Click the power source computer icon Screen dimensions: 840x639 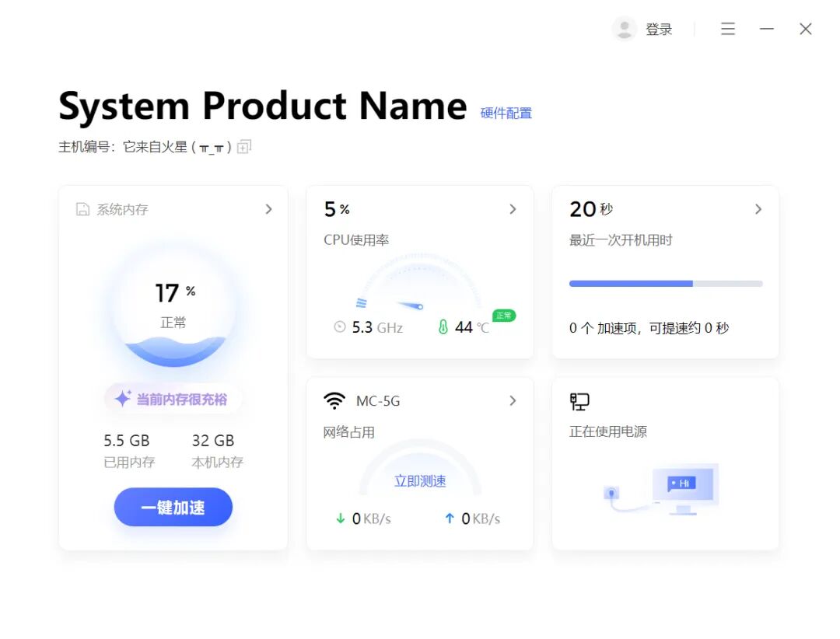click(x=579, y=401)
